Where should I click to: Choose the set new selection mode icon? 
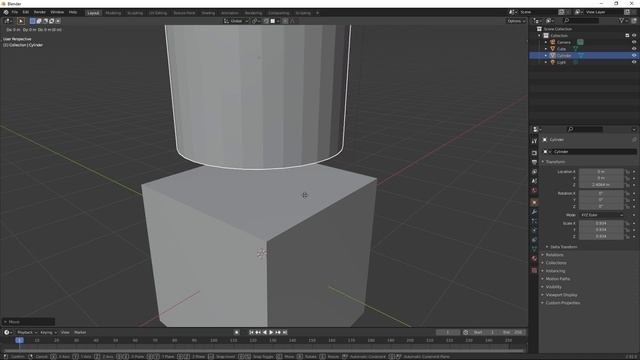click(x=33, y=21)
